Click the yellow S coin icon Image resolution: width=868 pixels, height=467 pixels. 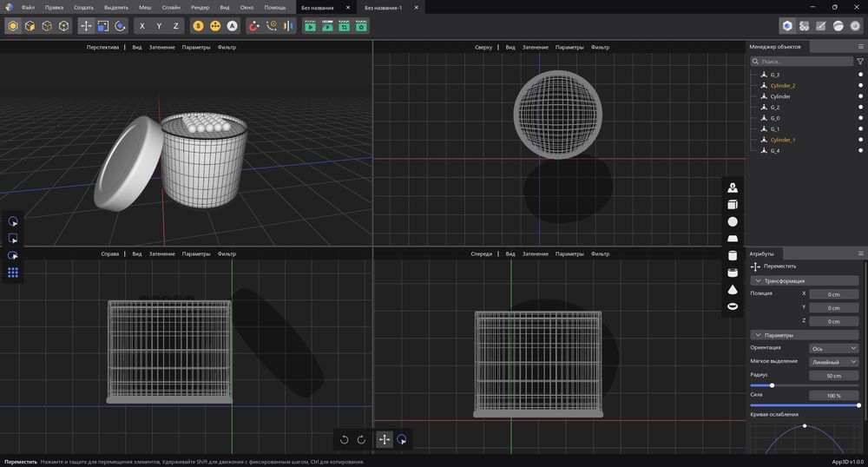coord(198,26)
